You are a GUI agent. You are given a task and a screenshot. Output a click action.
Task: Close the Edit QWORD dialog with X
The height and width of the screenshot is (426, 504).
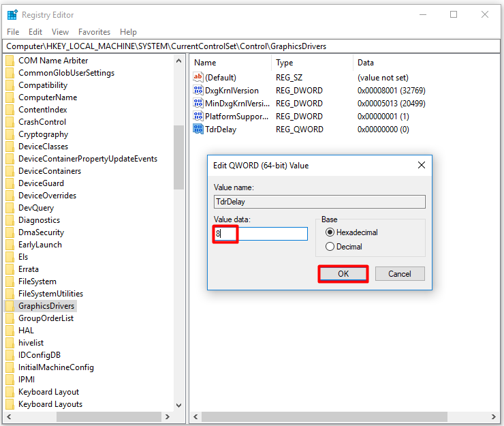[422, 165]
